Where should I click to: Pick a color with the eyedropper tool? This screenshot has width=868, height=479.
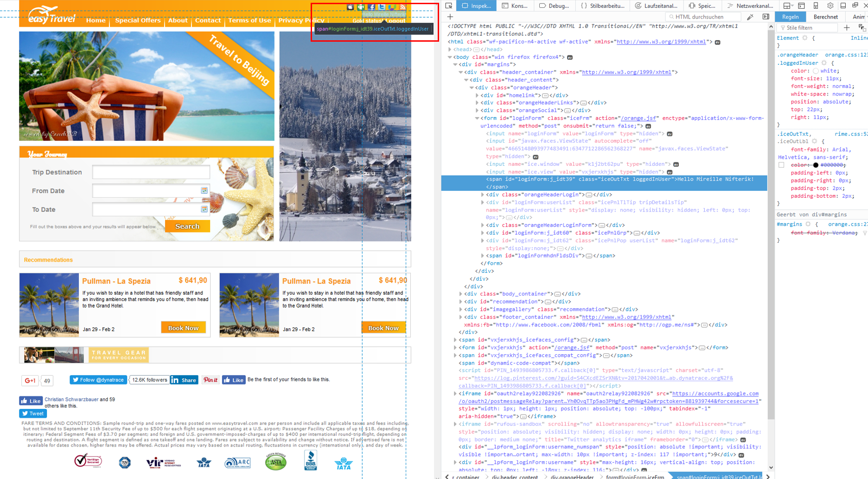click(x=750, y=17)
